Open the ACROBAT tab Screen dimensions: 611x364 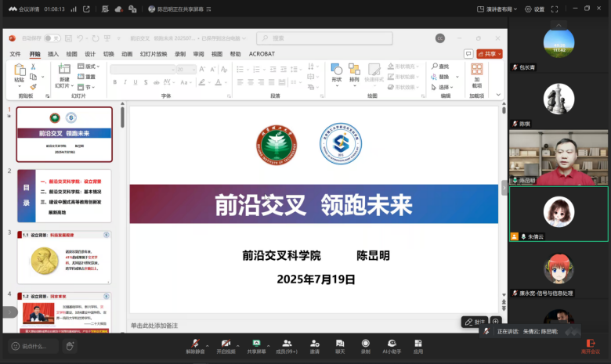pyautogui.click(x=262, y=54)
